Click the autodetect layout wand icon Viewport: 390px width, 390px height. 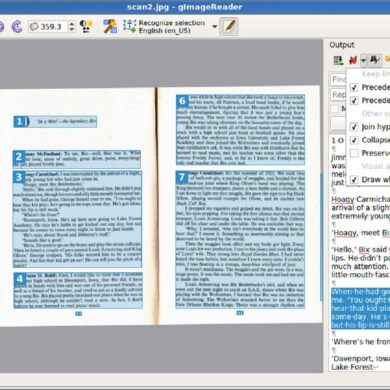click(110, 26)
